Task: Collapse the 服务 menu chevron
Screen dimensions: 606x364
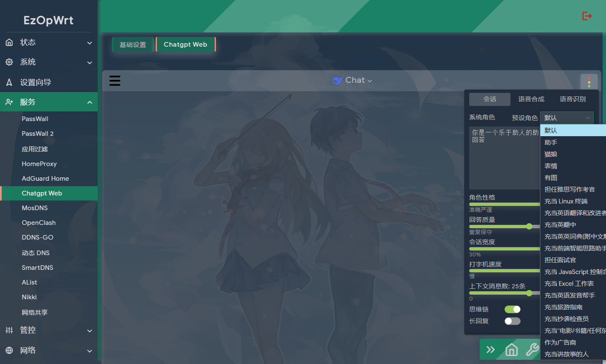Action: tap(90, 103)
